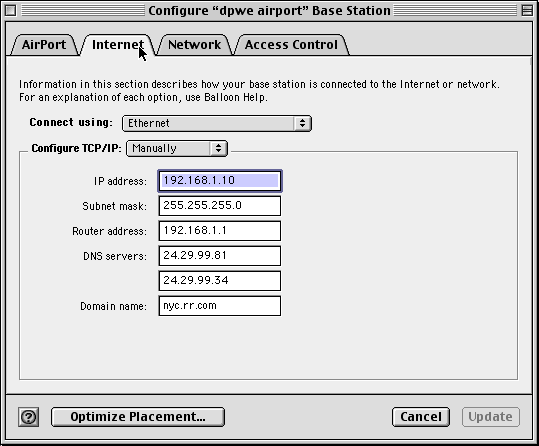The height and width of the screenshot is (446, 539).
Task: Click the windowshade collapse box in title bar
Action: 527,11
